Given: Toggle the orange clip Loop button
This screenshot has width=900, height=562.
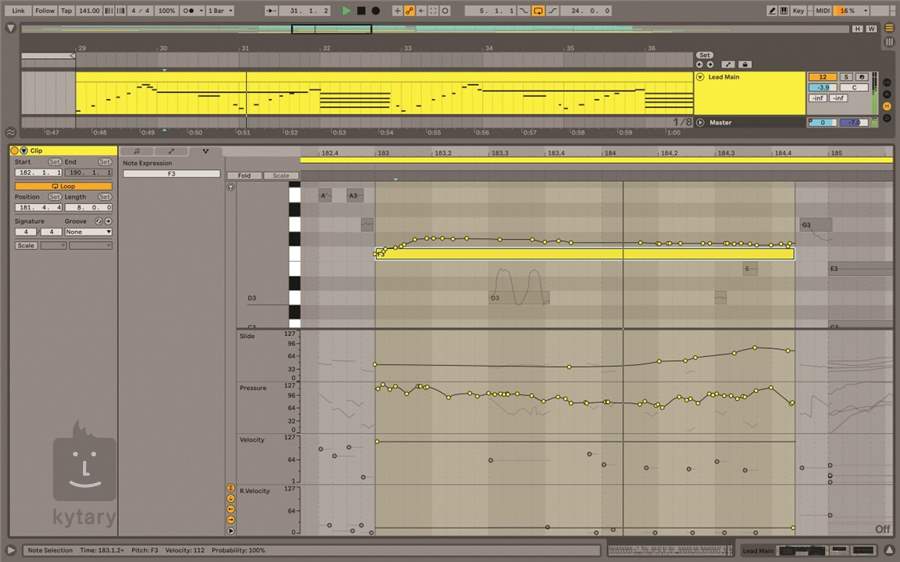Looking at the screenshot, I should 63,186.
